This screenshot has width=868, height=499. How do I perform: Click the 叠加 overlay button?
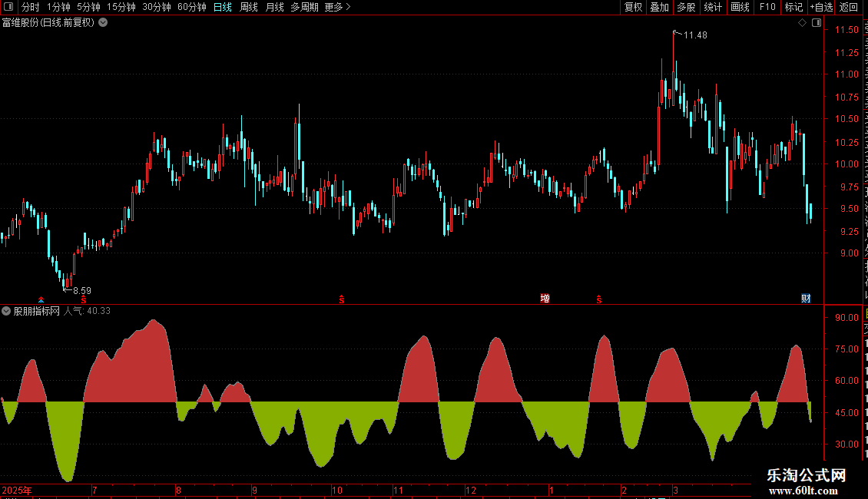coord(659,7)
